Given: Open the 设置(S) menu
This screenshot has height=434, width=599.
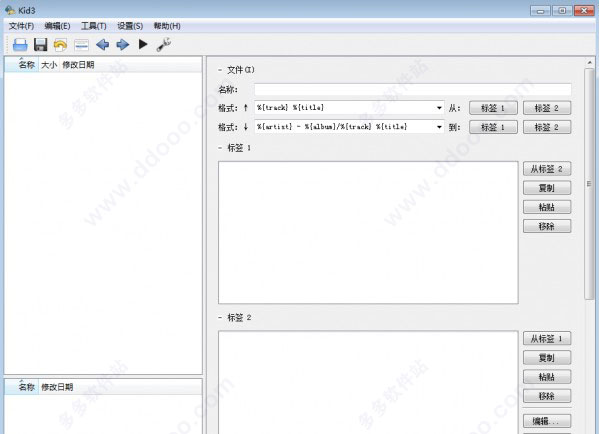Looking at the screenshot, I should (x=130, y=26).
